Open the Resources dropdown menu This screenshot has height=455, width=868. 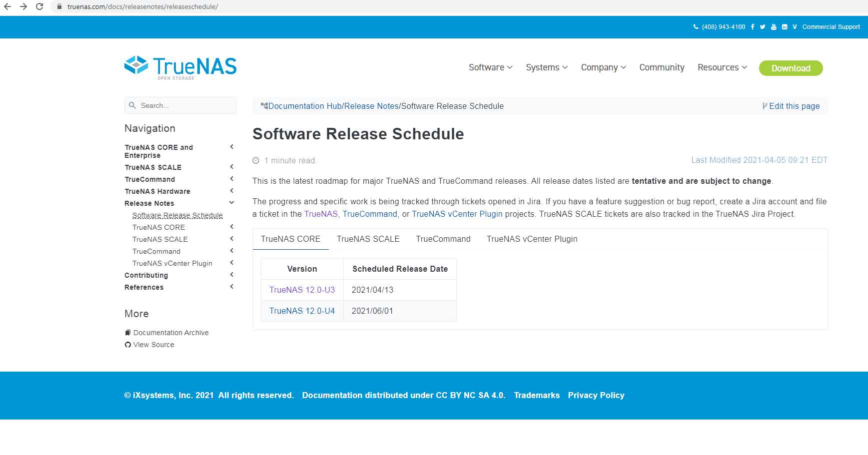point(722,67)
